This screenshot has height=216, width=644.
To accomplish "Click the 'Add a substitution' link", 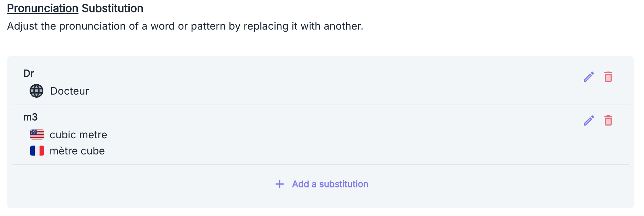I will coord(330,184).
